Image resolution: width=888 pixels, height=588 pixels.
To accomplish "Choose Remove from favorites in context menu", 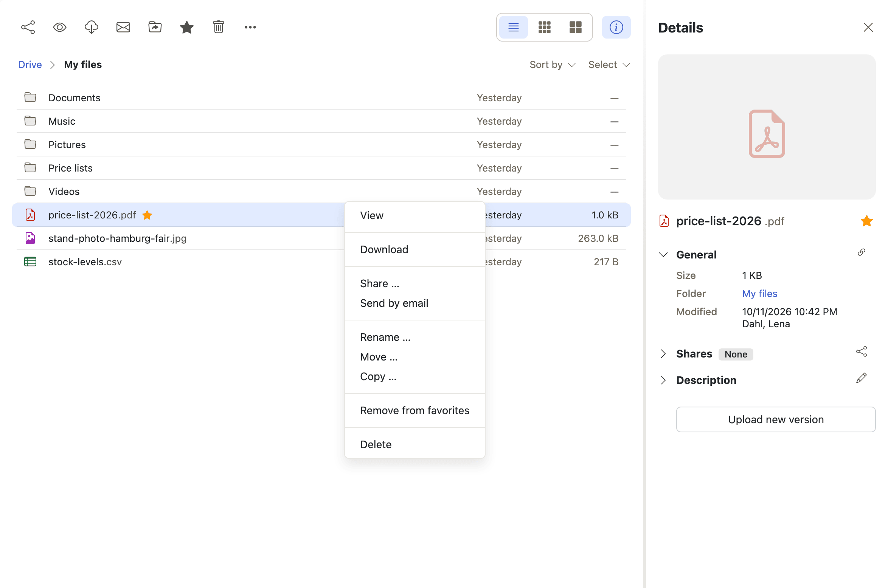I will click(x=415, y=410).
